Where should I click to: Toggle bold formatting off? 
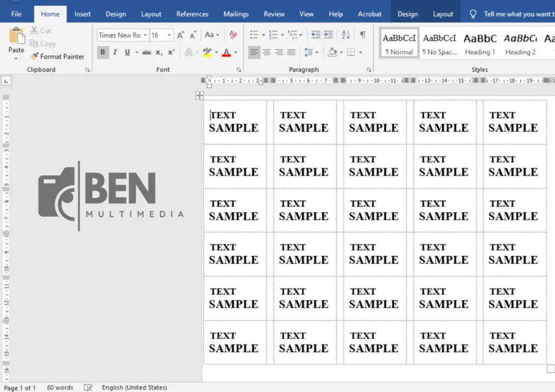102,52
